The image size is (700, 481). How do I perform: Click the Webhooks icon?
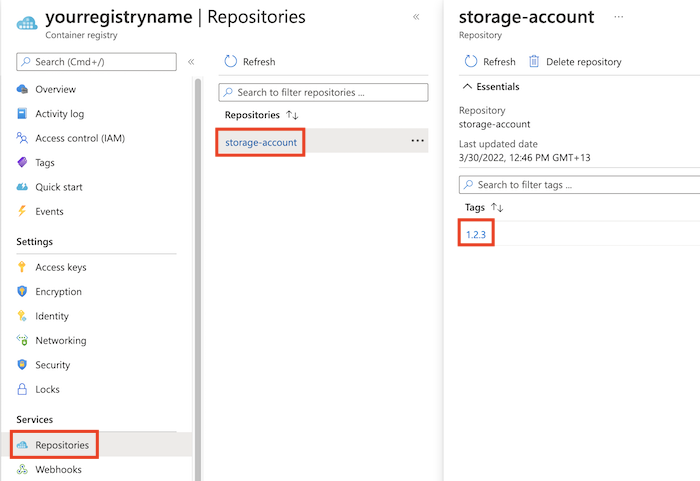point(22,469)
